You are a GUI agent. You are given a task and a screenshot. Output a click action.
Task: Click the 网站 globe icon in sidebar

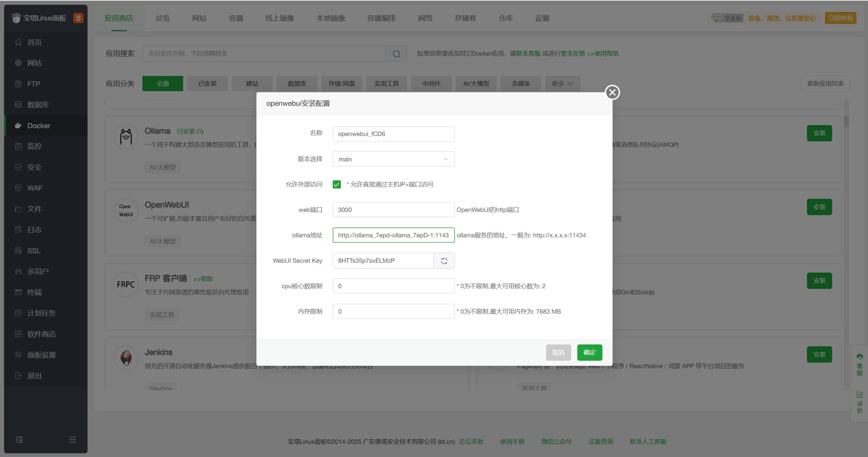(18, 63)
